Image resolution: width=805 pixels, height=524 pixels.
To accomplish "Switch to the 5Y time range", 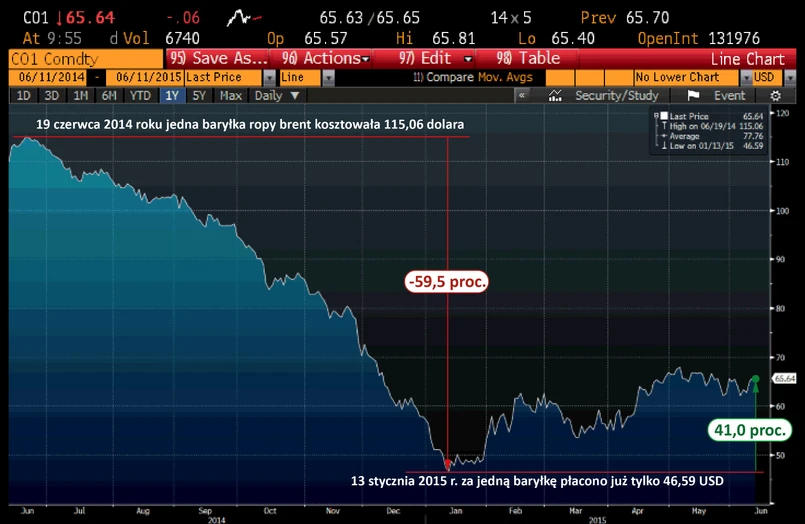I will pyautogui.click(x=199, y=95).
